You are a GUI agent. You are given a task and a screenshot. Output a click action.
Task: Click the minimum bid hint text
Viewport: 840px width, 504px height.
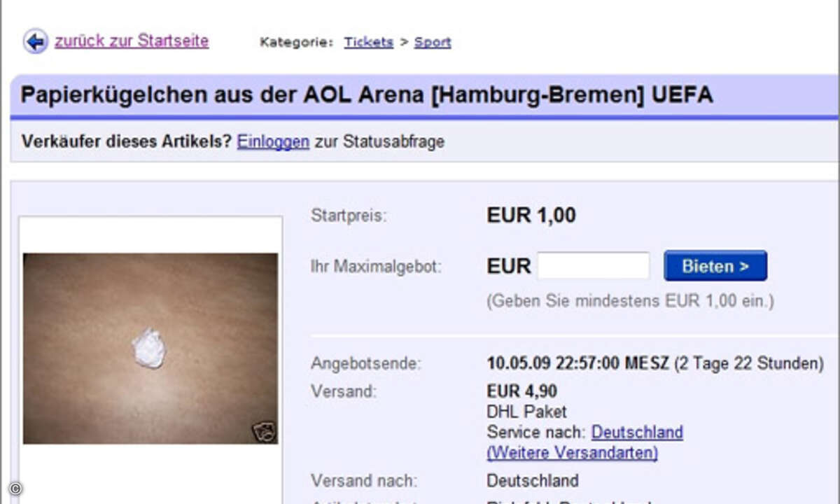[x=630, y=302]
